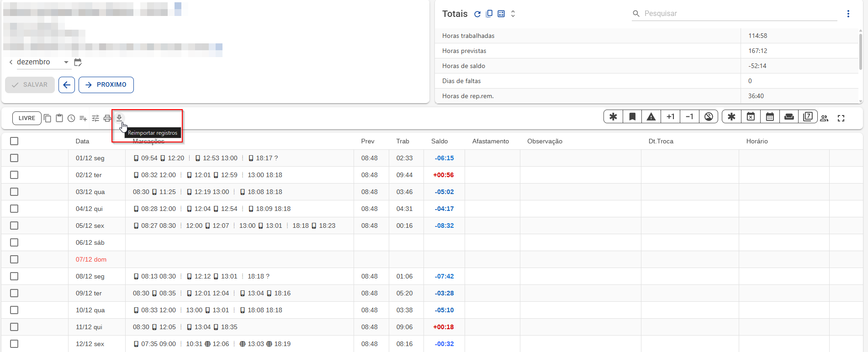Check the box for 01/12 seg

[x=14, y=158]
